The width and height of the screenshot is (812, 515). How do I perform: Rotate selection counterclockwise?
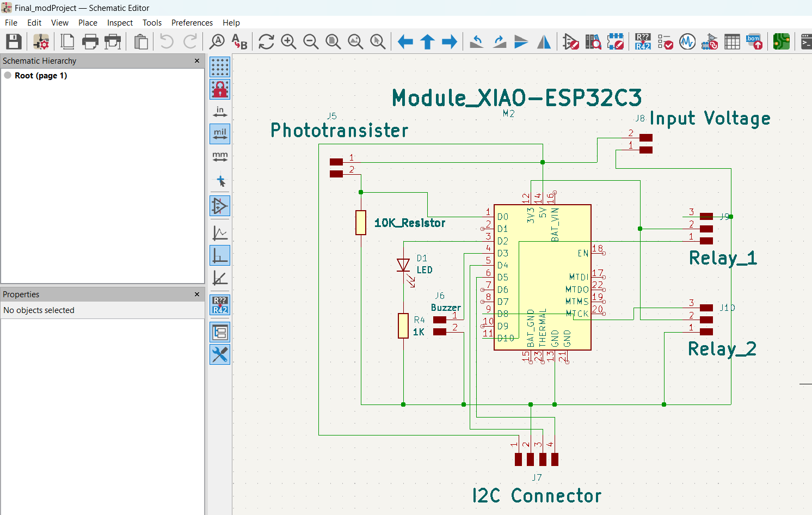(477, 41)
